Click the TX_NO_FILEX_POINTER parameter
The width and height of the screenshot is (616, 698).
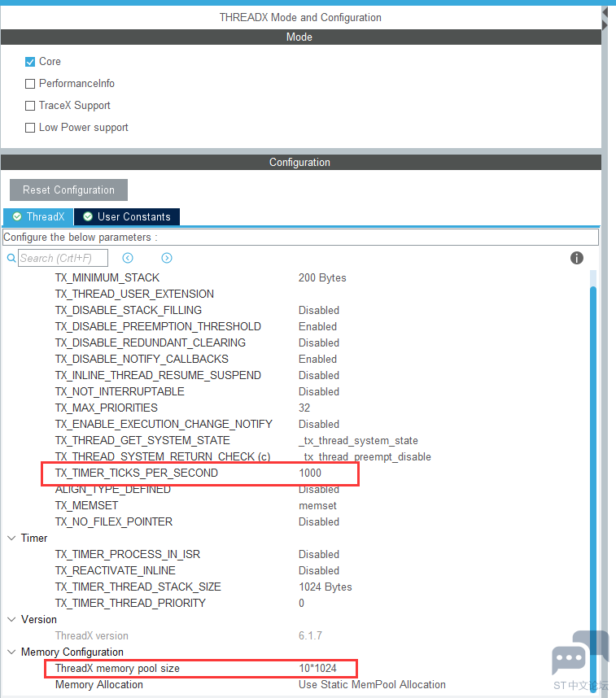pos(114,521)
